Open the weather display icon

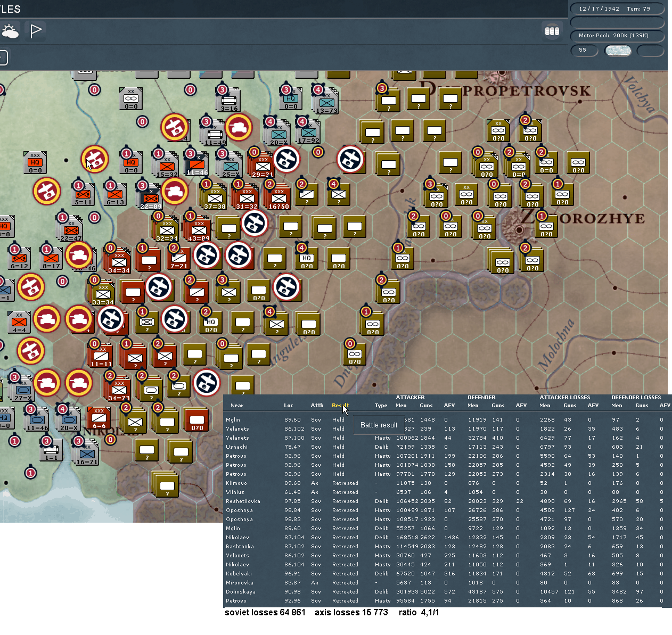(10, 31)
